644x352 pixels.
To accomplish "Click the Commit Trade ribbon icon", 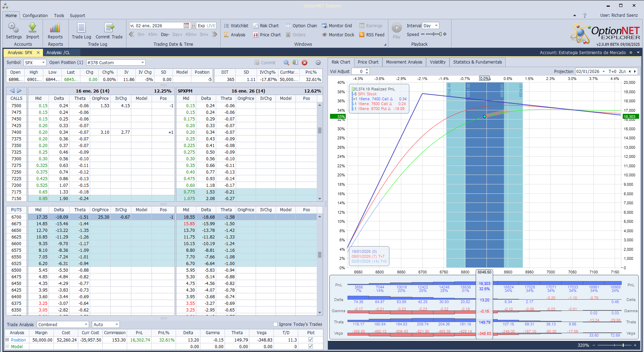I will coord(109,31).
